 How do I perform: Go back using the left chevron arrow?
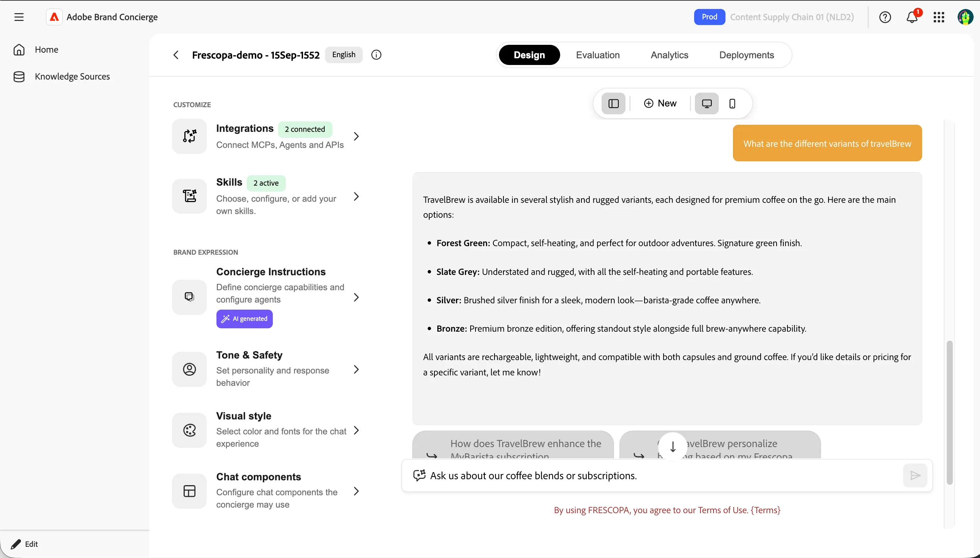coord(176,55)
